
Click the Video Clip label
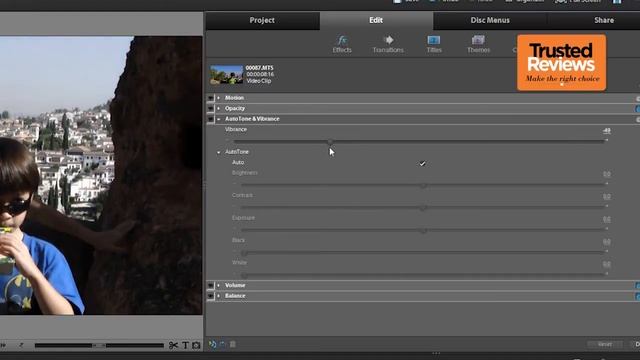pos(259,81)
